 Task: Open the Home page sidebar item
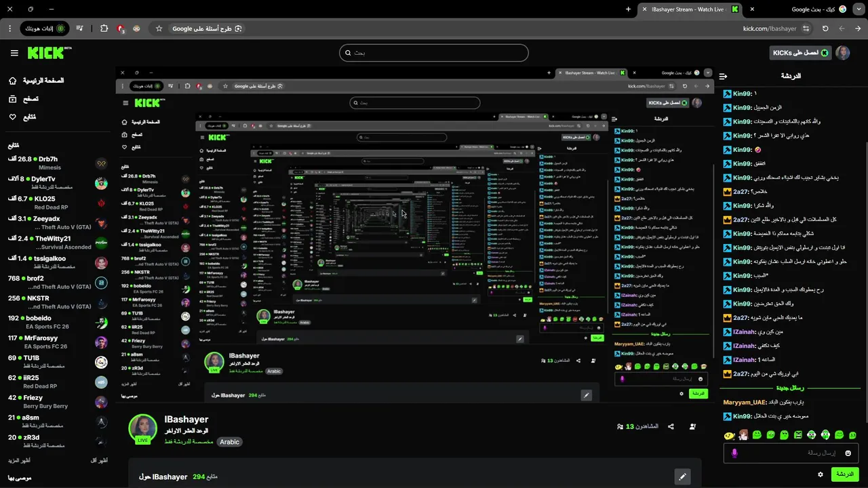(37, 81)
